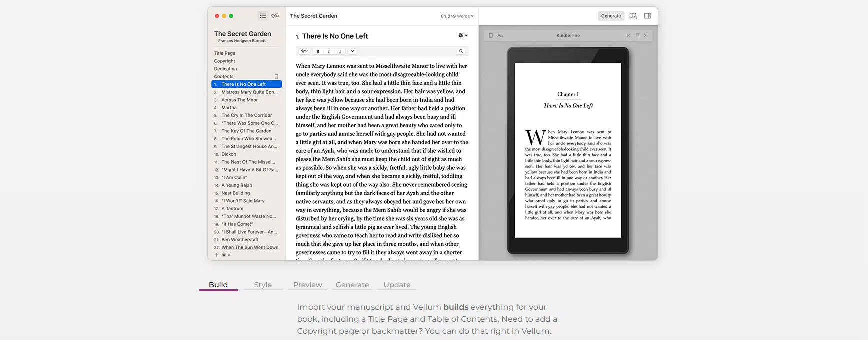Click window title The Secret Garden
868x340 pixels.
click(314, 16)
